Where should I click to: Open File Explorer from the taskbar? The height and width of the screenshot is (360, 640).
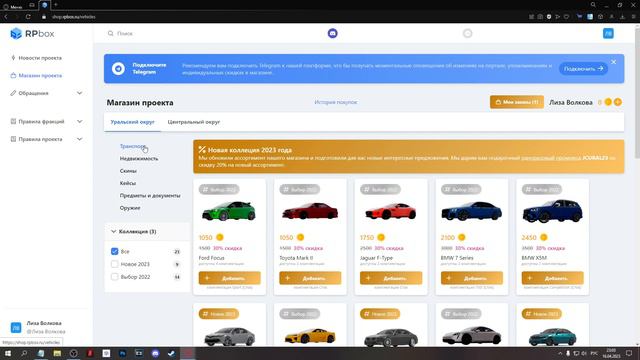(57, 353)
